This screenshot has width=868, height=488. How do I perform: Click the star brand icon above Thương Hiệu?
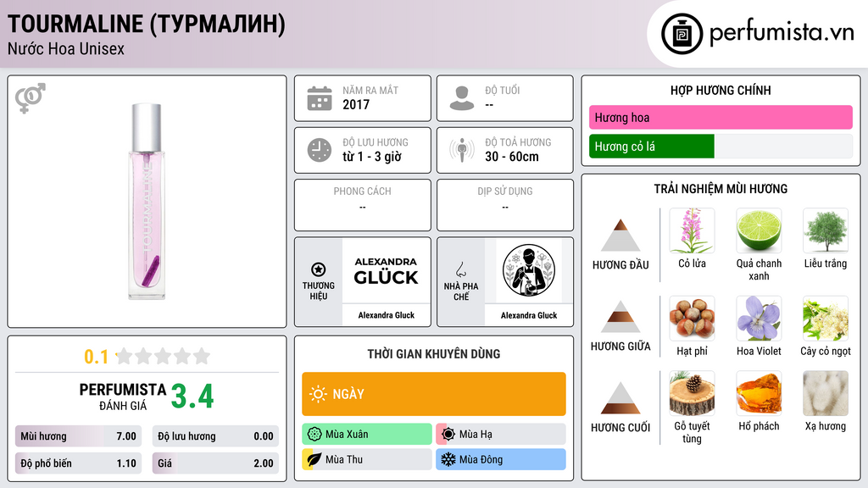319,269
